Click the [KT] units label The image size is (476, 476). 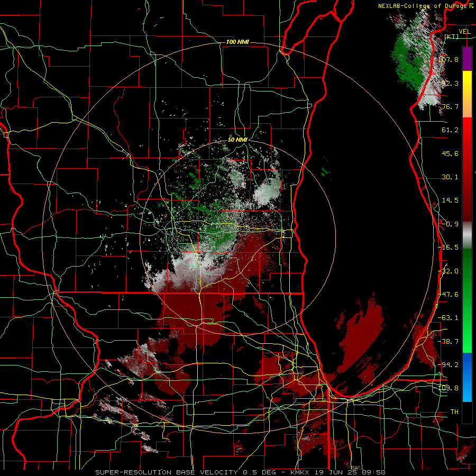[x=452, y=36]
